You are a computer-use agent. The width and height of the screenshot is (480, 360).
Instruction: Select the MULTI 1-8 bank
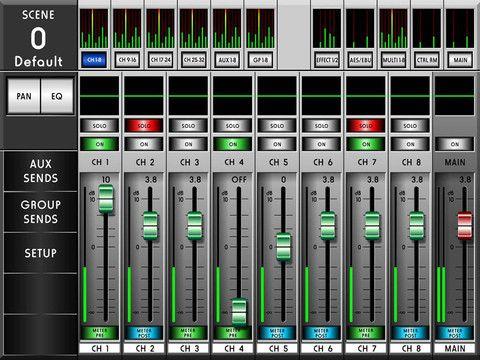tap(394, 60)
